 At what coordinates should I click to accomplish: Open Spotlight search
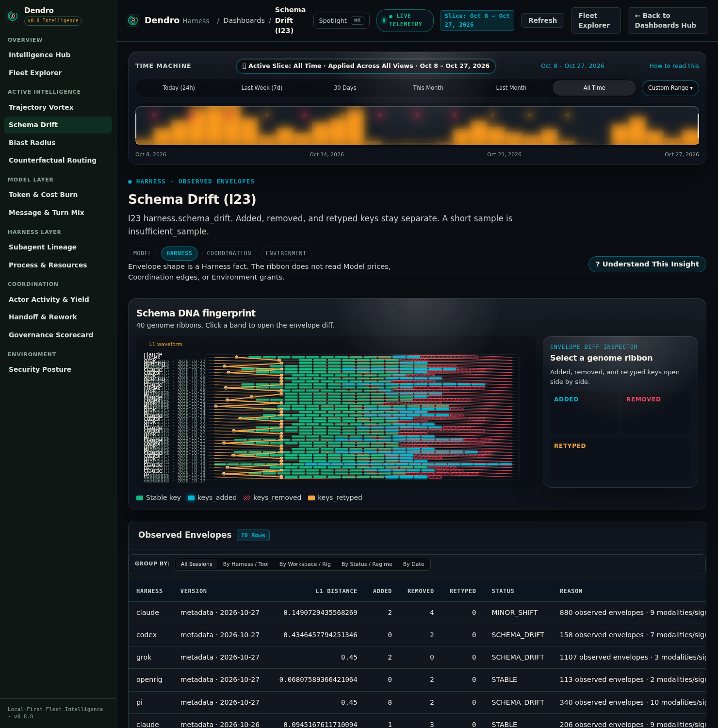[x=342, y=20]
